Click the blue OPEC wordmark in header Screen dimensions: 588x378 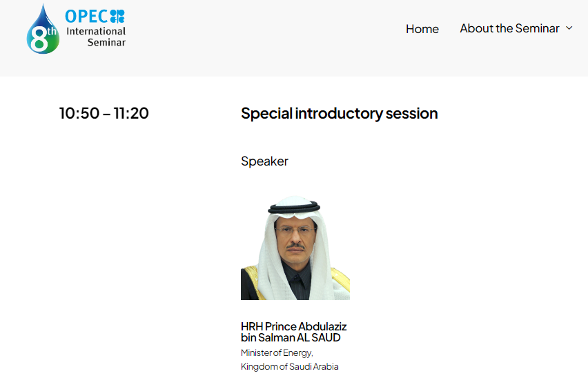tap(86, 17)
